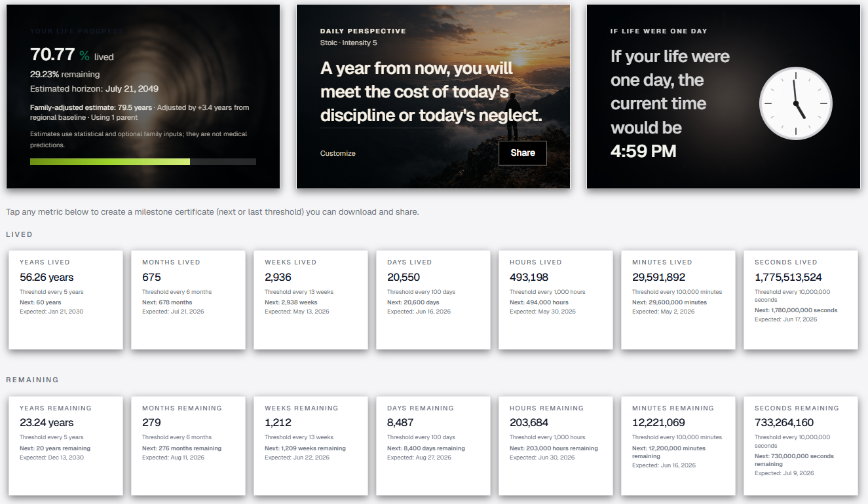Click 'Expected: Dec 13, 2030' text
The height and width of the screenshot is (504, 868).
pyautogui.click(x=52, y=458)
